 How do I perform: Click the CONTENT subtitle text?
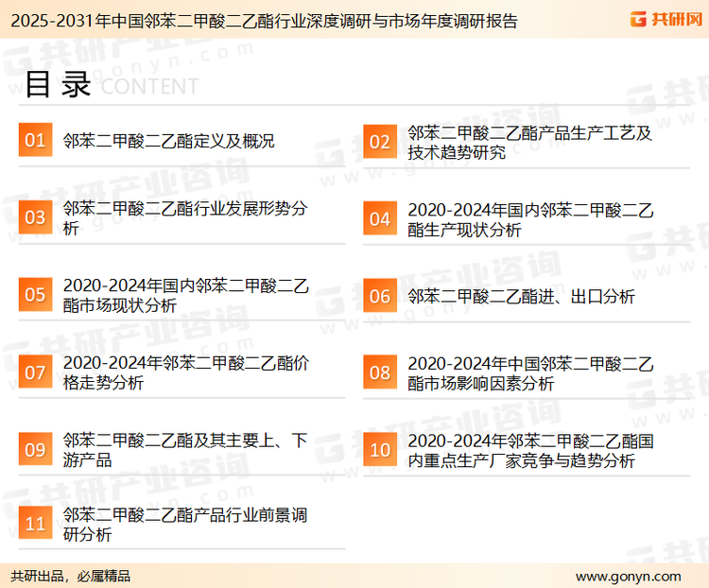(x=149, y=86)
